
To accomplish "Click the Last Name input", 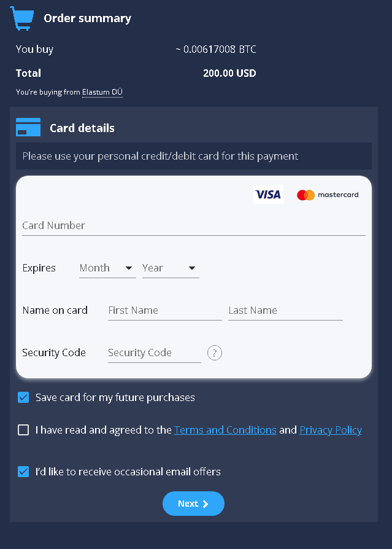I will (285, 311).
